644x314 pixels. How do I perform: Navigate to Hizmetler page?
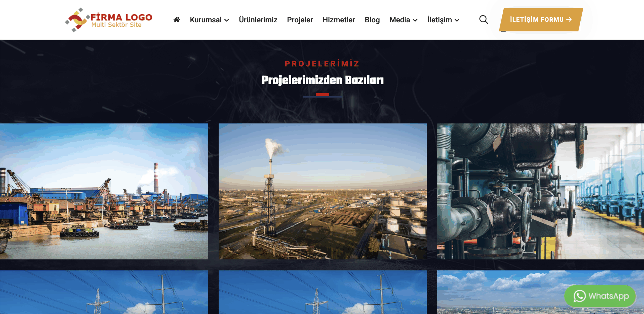pos(339,20)
